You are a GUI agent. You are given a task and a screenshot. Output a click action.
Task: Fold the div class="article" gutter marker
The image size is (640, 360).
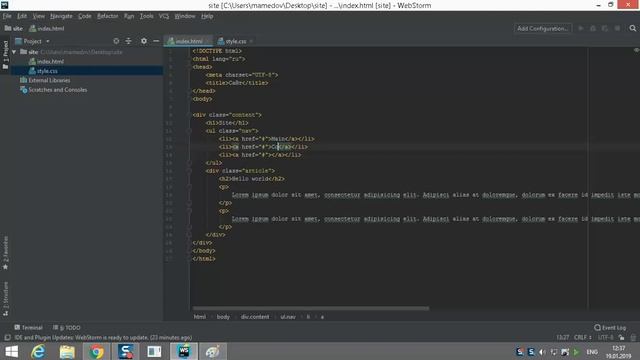(189, 171)
